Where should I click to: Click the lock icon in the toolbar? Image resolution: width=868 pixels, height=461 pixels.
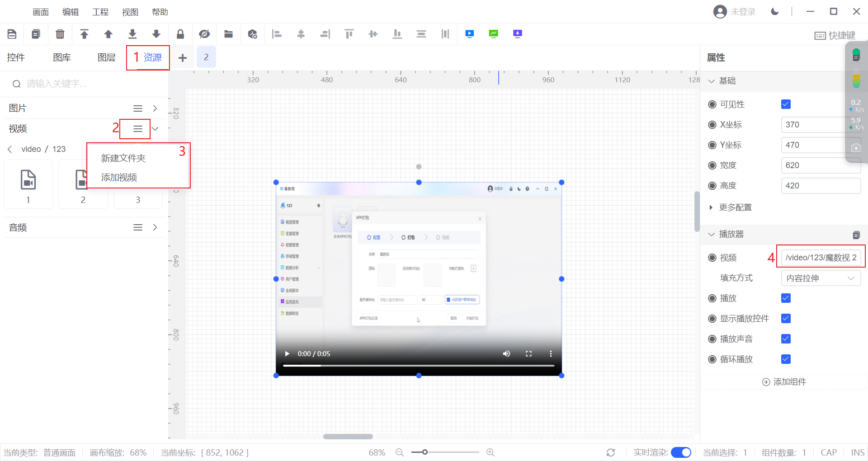click(x=180, y=34)
